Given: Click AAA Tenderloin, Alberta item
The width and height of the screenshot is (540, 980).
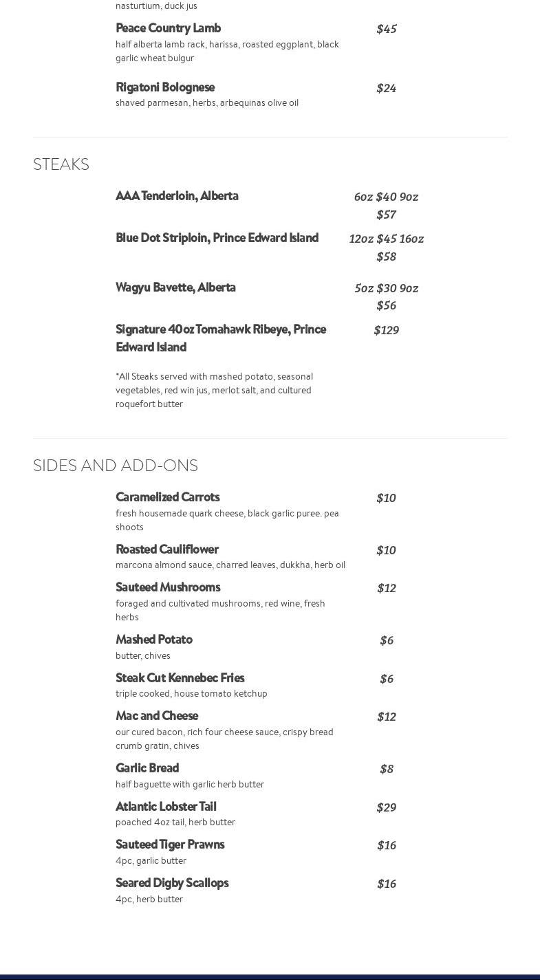Looking at the screenshot, I should pyautogui.click(x=177, y=196).
